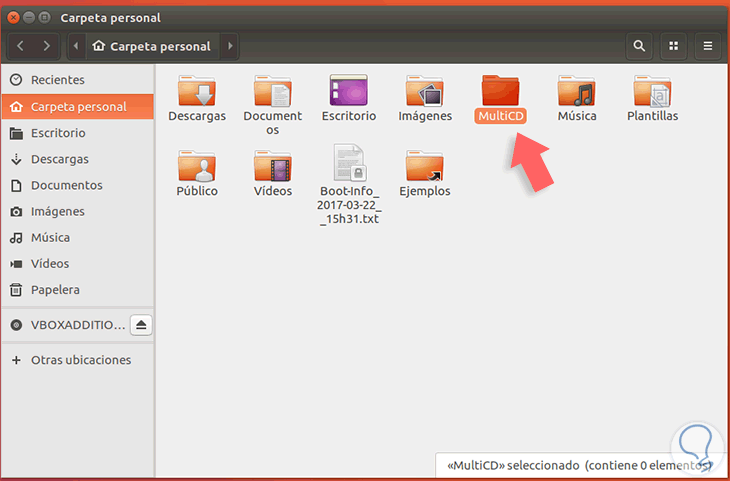The image size is (730, 481).
Task: Expand path bar right chevron
Action: [x=230, y=46]
